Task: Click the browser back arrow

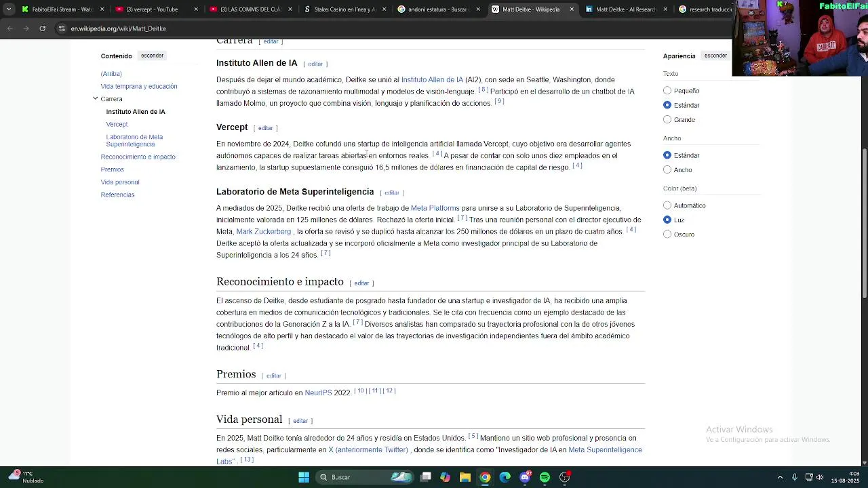Action: (9, 28)
